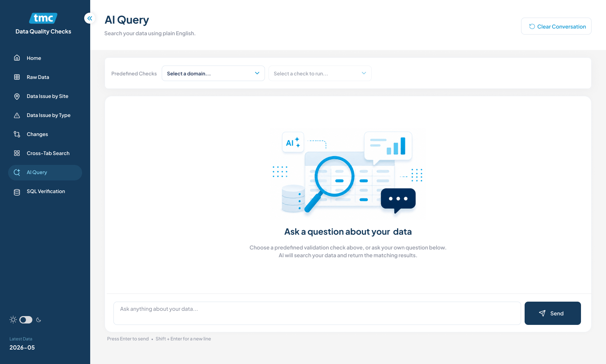
Task: Click the Press Enter to send hint
Action: pos(128,339)
